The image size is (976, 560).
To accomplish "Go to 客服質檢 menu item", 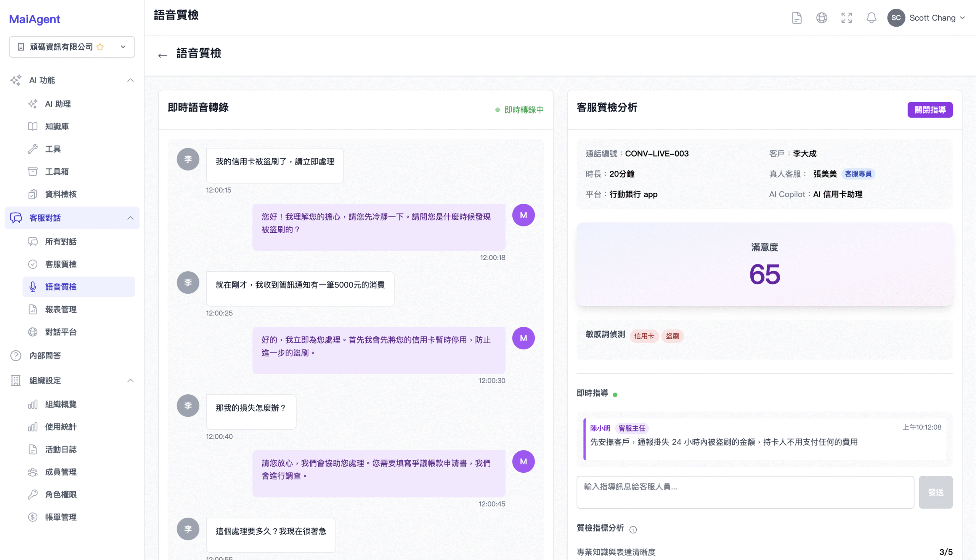I will [61, 264].
